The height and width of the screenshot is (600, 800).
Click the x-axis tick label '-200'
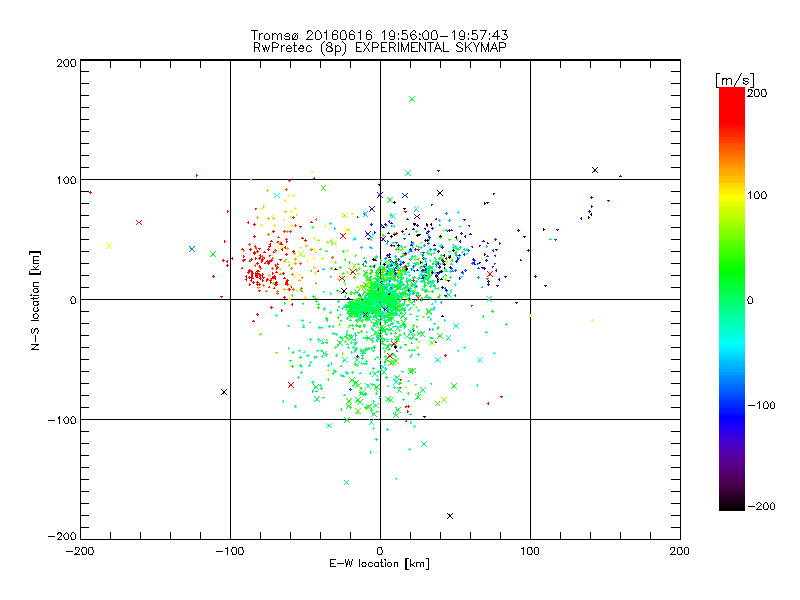click(80, 551)
